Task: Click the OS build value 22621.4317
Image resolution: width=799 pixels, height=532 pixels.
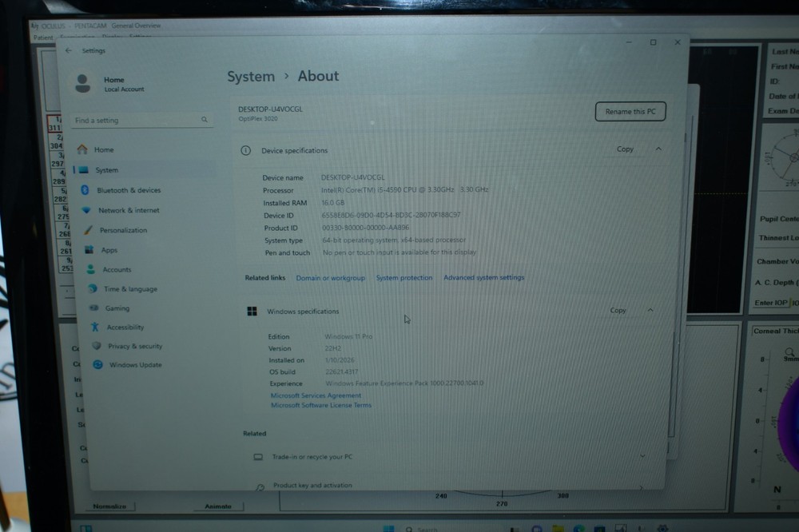Action: pos(341,372)
